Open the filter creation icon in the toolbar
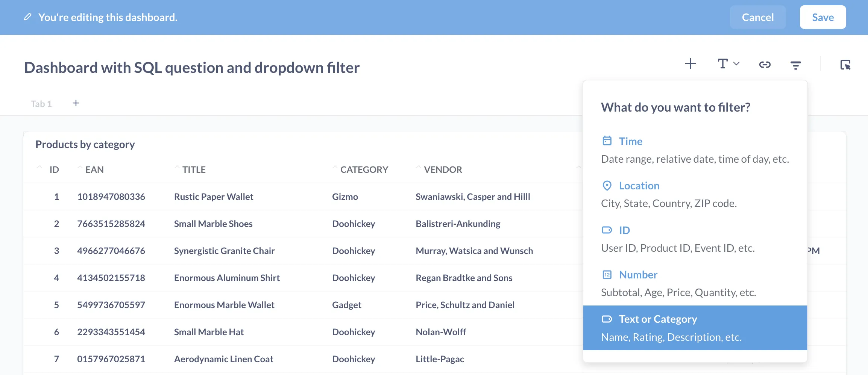 [795, 64]
